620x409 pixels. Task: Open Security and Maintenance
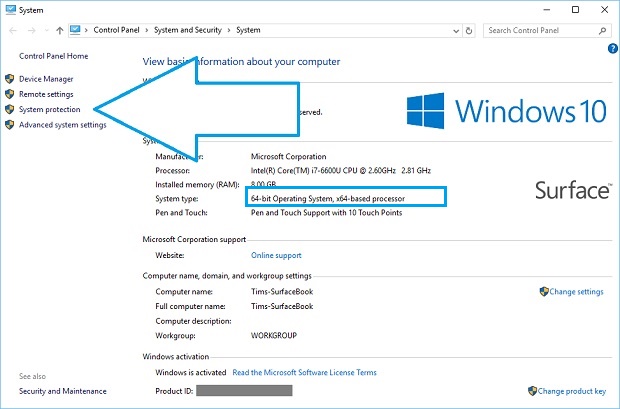point(63,391)
